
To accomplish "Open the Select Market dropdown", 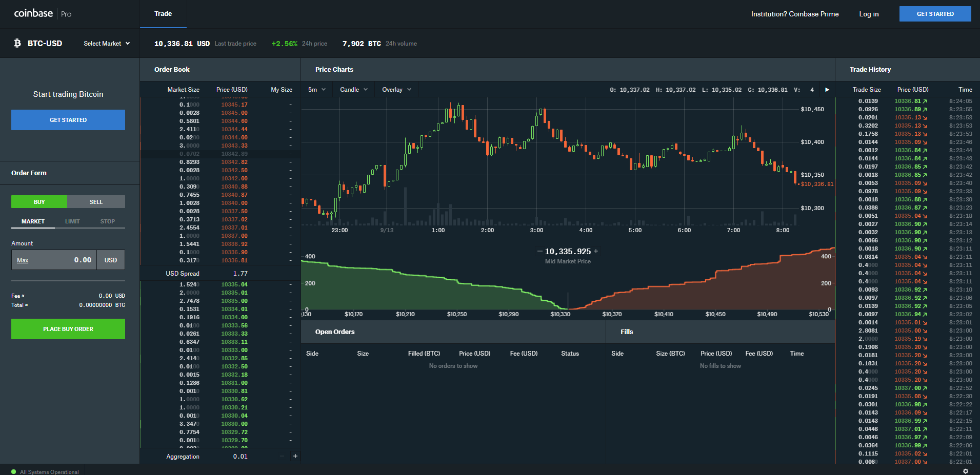I will pos(107,44).
